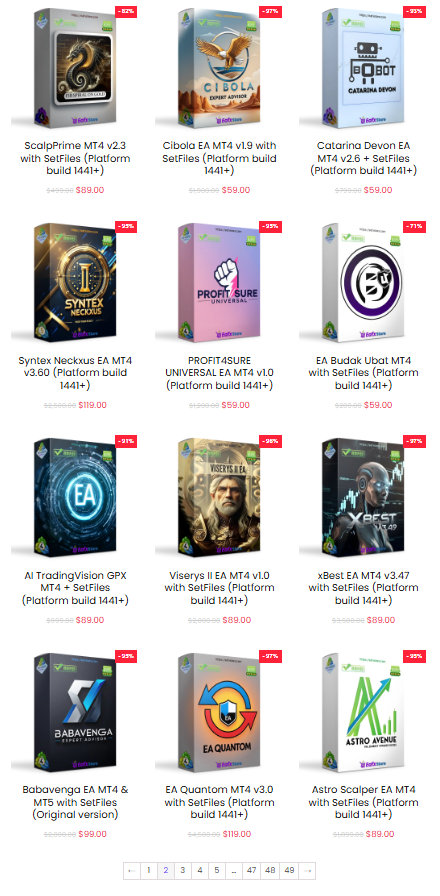
Task: Open the ScalpPrime MT4 dragon product image
Action: click(75, 67)
